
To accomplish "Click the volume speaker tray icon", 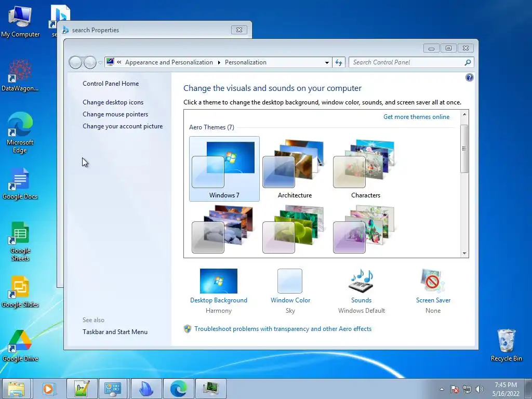I will click(479, 389).
